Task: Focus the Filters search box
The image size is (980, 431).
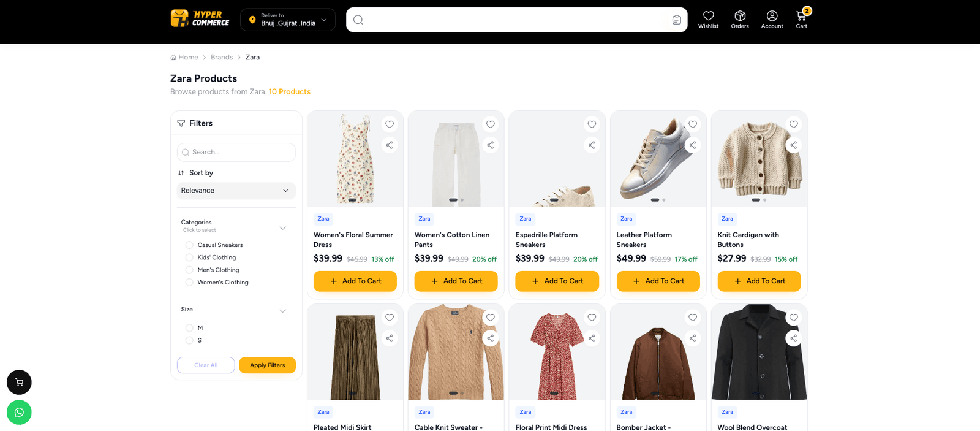Action: (x=236, y=152)
